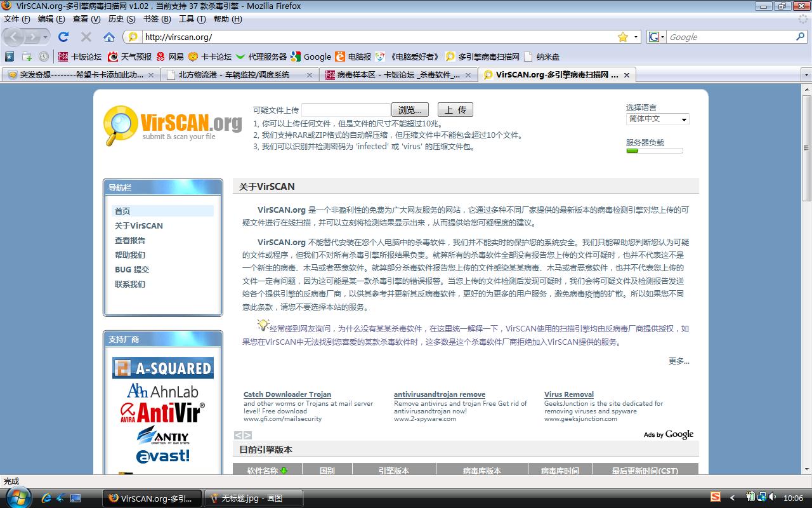Reload the current page
This screenshot has width=812, height=508.
tap(63, 37)
